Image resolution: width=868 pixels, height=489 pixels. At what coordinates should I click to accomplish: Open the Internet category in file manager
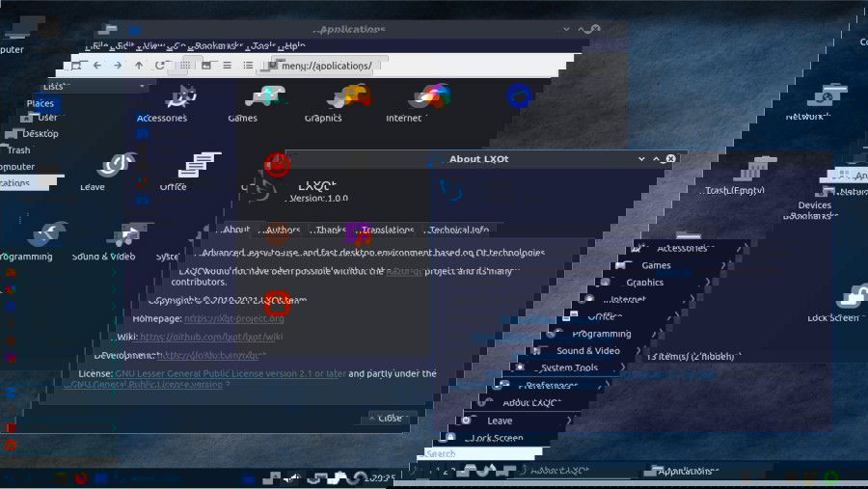coord(418,104)
